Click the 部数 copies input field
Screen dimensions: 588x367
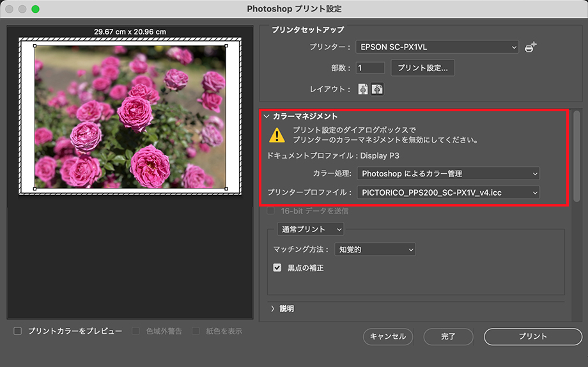point(370,68)
